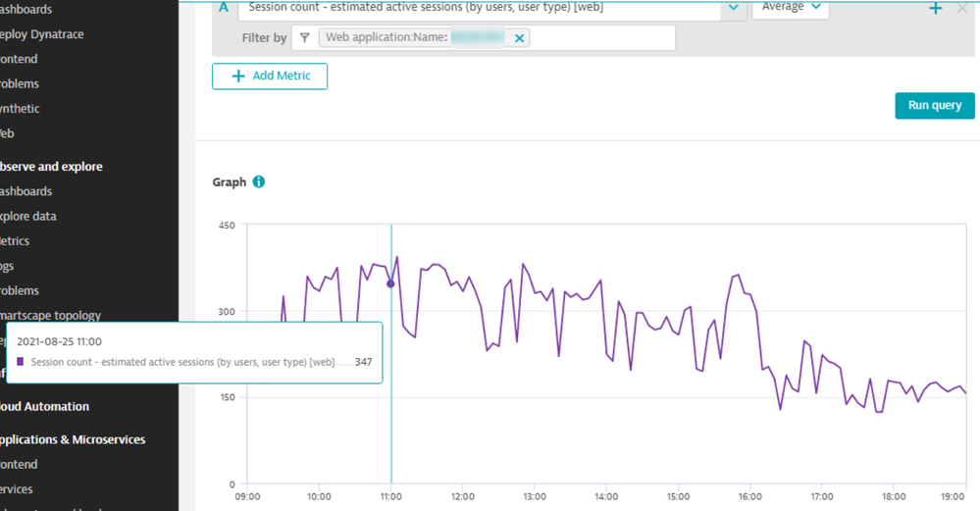The width and height of the screenshot is (980, 511).
Task: Open Explore data in the sidebar
Action: (x=27, y=216)
